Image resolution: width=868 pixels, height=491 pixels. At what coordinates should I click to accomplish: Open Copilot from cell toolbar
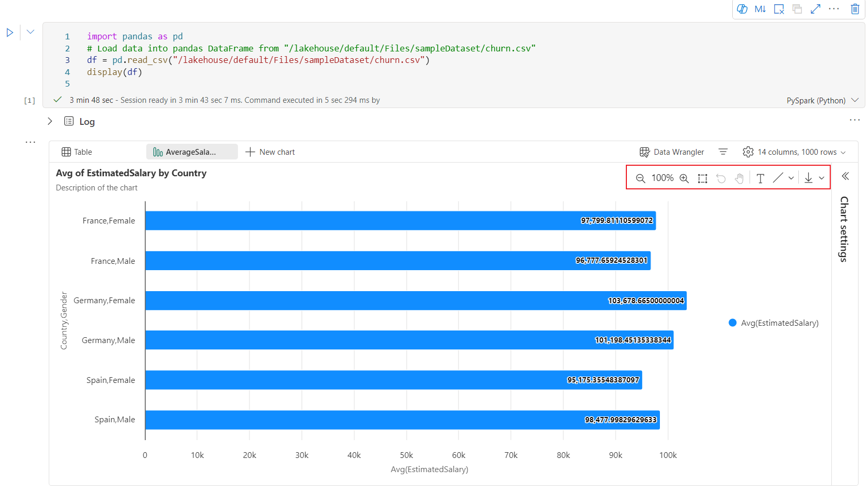[x=742, y=9]
